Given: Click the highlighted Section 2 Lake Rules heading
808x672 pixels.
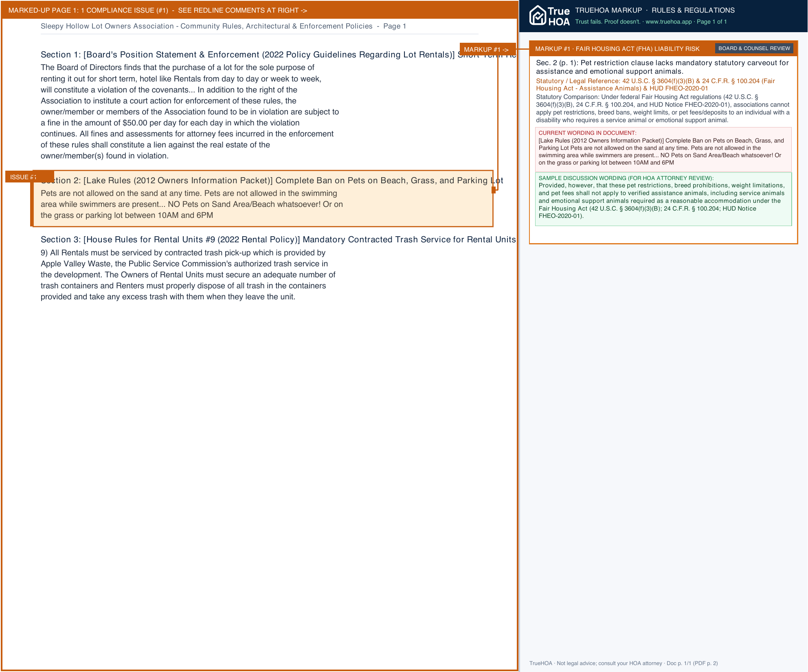Looking at the screenshot, I should [272, 180].
